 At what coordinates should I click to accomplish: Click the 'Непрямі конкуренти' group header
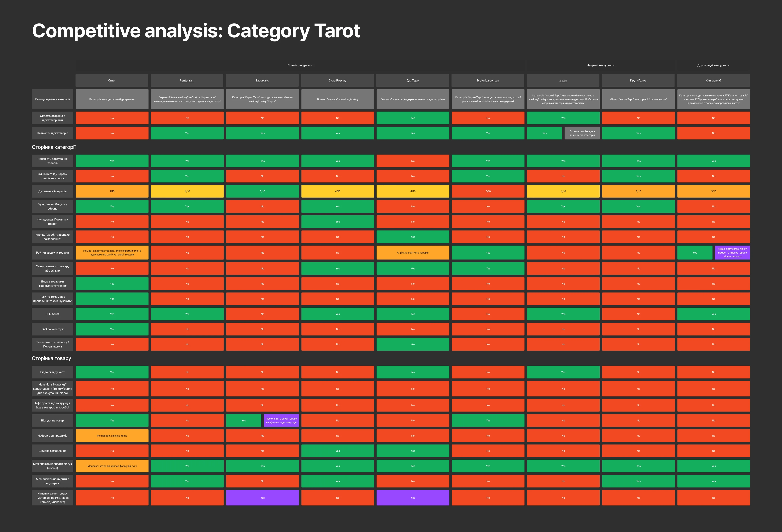[x=600, y=65]
